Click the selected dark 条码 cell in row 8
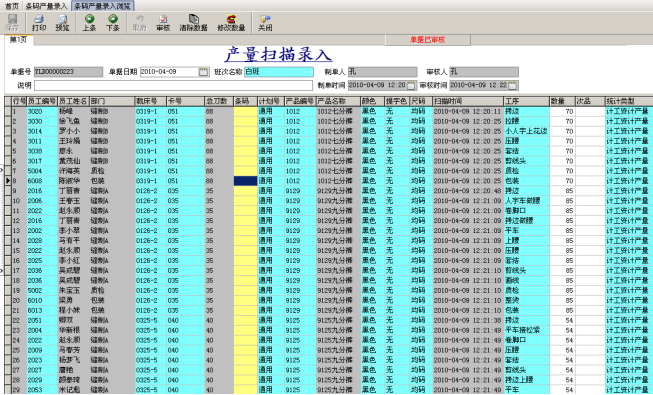This screenshot has width=653, height=395. tap(245, 181)
